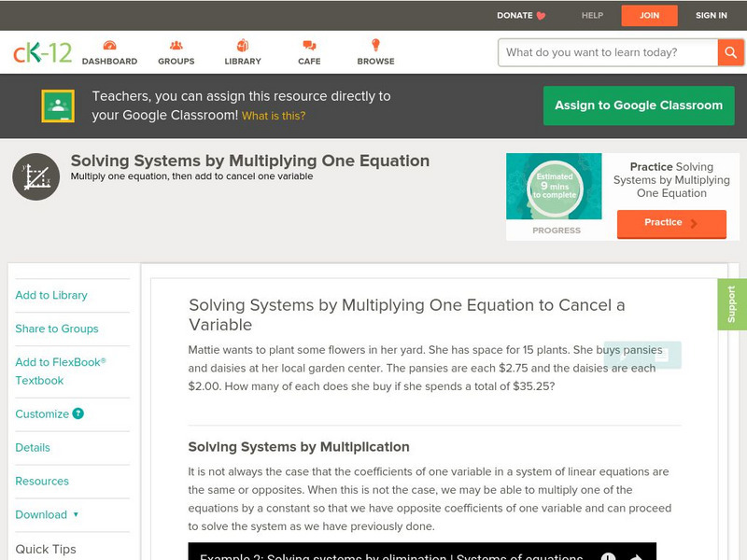Select the GROUPS menu label
The width and height of the screenshot is (747, 560).
coord(176,62)
